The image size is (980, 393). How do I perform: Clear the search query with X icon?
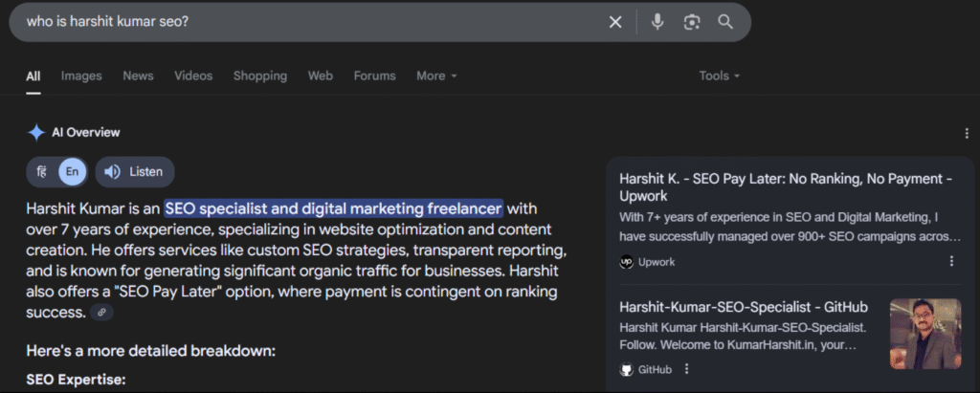[615, 22]
